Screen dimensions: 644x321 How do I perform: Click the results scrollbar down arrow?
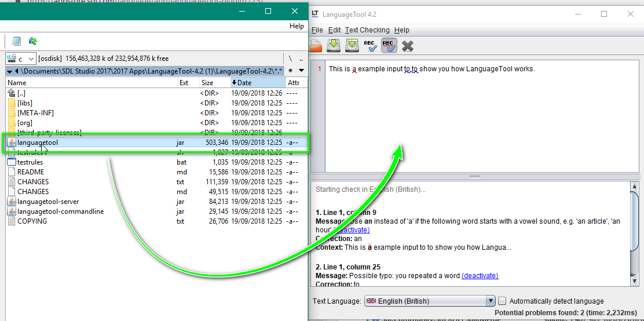(634, 280)
